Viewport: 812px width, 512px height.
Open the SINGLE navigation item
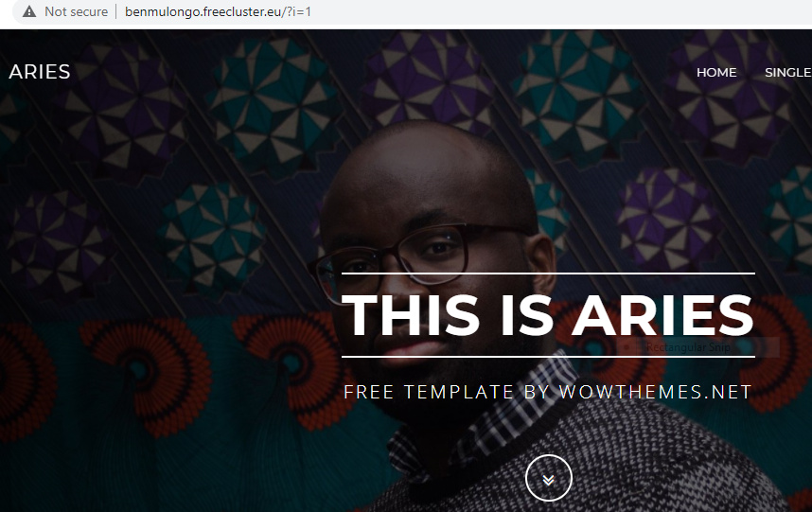(787, 73)
